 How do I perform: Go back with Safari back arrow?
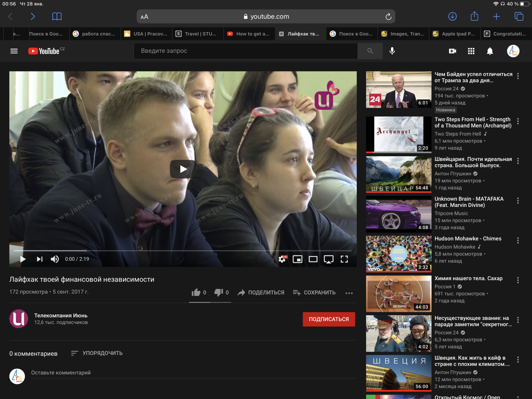coord(10,16)
